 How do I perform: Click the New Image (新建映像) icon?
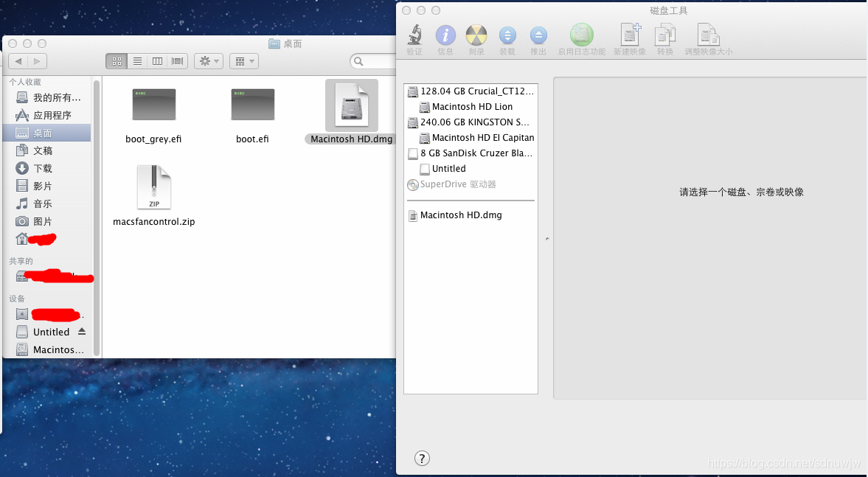[630, 35]
